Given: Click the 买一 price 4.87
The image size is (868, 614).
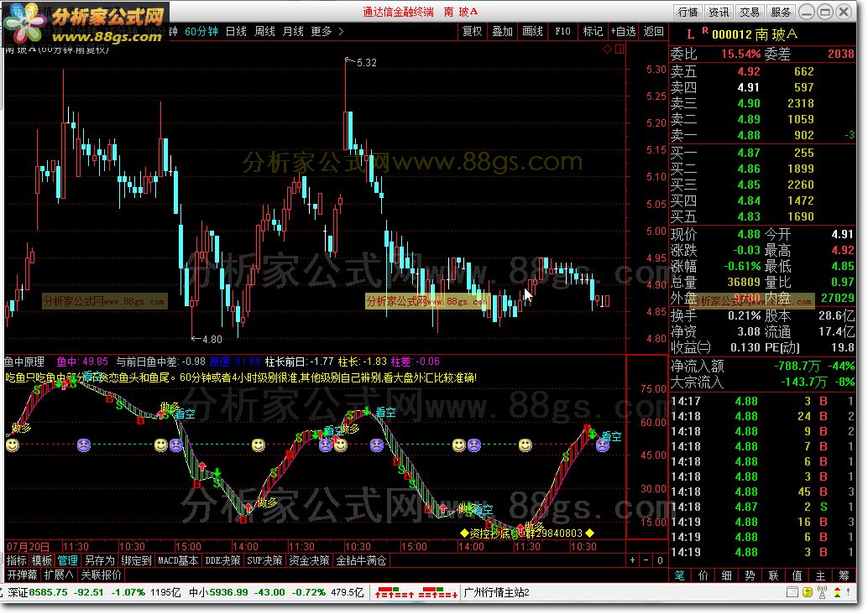Looking at the screenshot, I should 749,153.
